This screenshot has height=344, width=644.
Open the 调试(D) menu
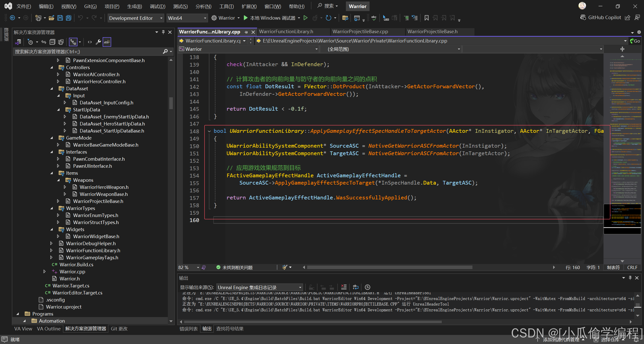coord(157,6)
